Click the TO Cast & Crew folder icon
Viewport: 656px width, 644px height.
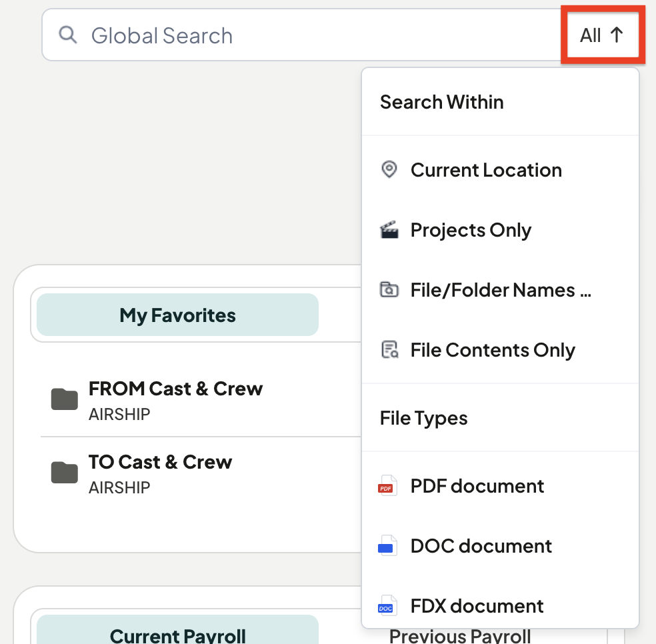tap(65, 473)
